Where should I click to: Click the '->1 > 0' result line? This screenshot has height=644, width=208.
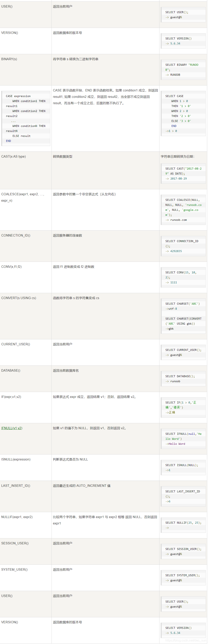click(171, 131)
